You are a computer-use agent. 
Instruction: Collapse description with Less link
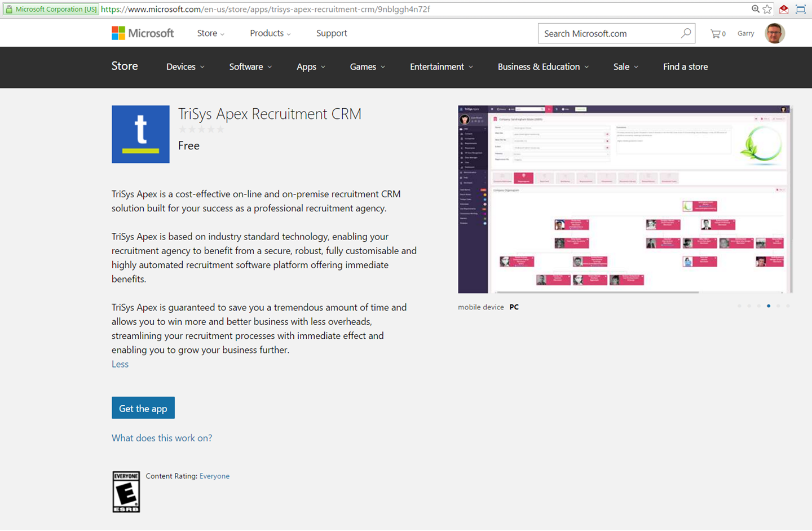click(120, 364)
